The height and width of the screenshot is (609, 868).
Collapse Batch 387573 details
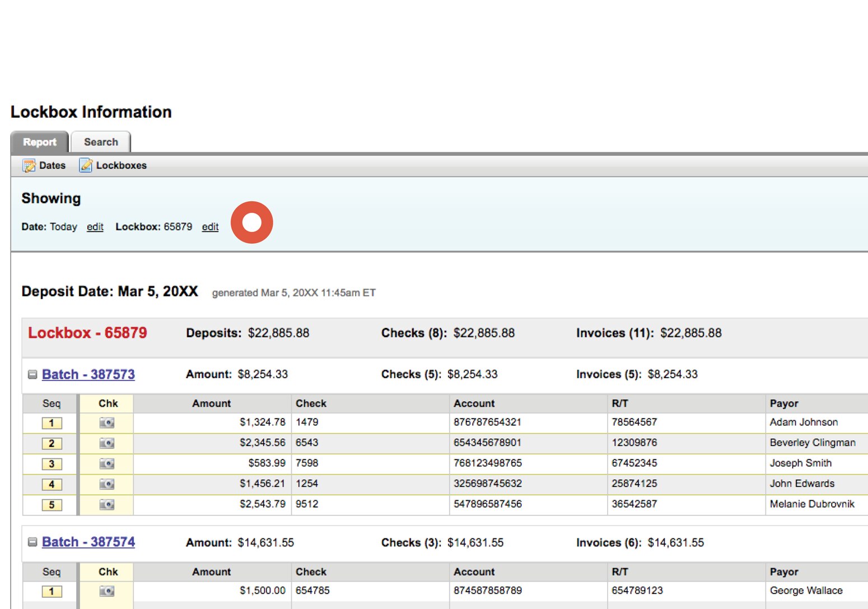[32, 374]
